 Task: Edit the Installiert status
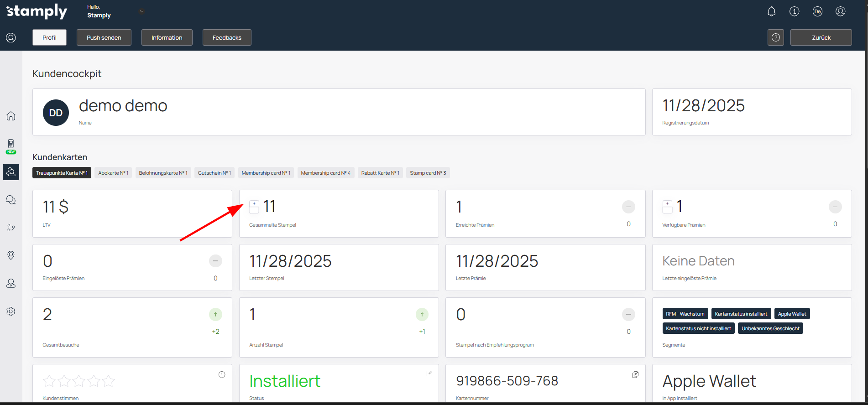tap(429, 374)
